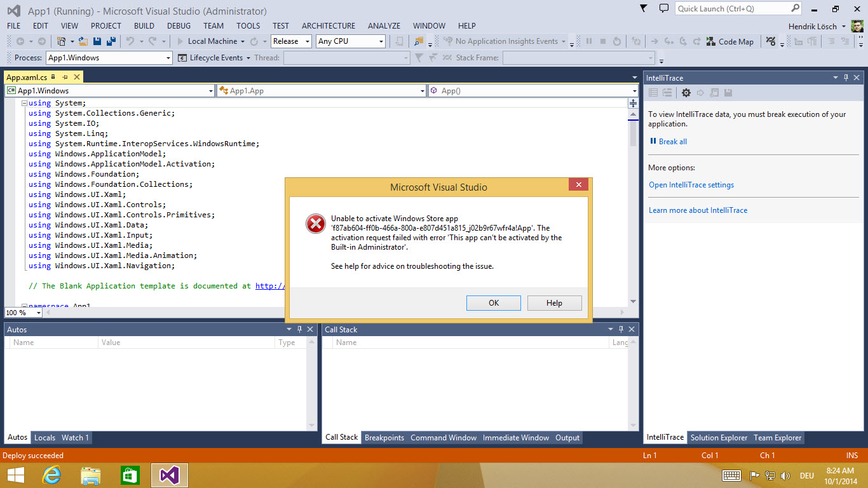
Task: Open the App() member navigation dropdown
Action: (533, 91)
